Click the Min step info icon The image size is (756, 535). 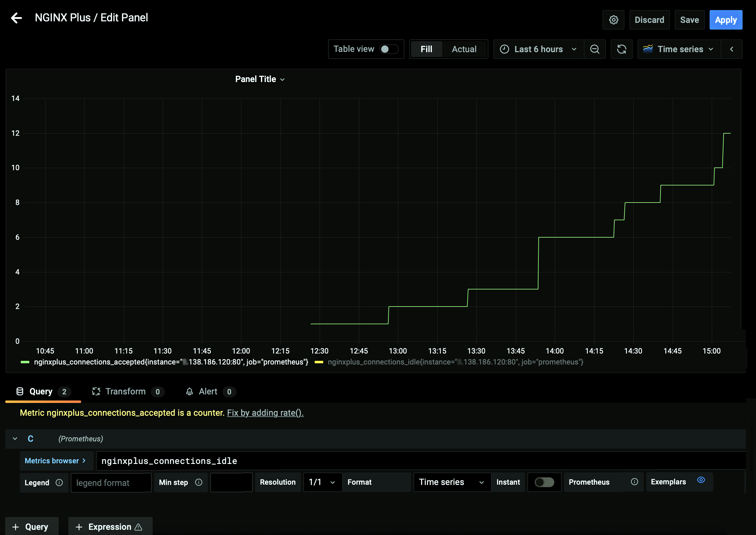pos(198,482)
